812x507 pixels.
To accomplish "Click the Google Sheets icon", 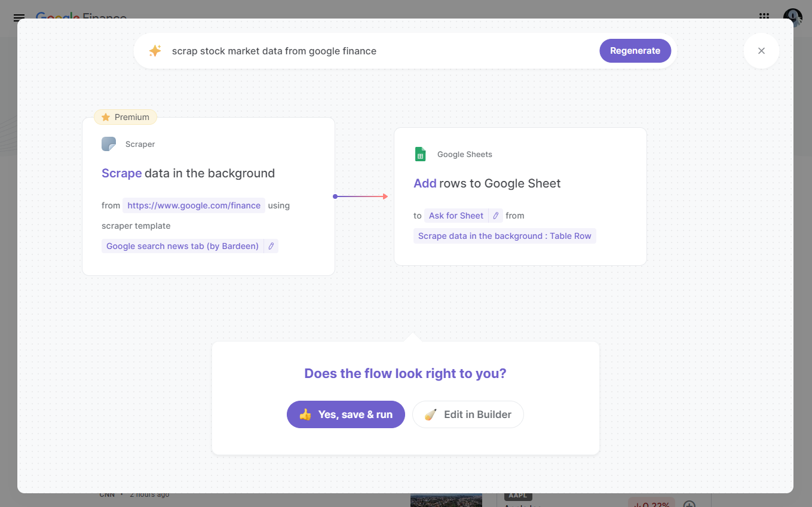I will tap(421, 154).
